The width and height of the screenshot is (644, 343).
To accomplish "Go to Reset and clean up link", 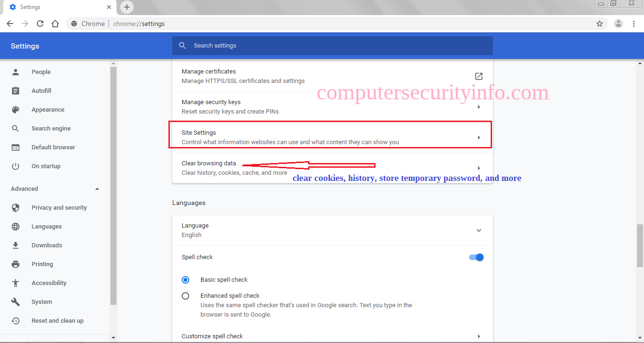I will (x=58, y=321).
